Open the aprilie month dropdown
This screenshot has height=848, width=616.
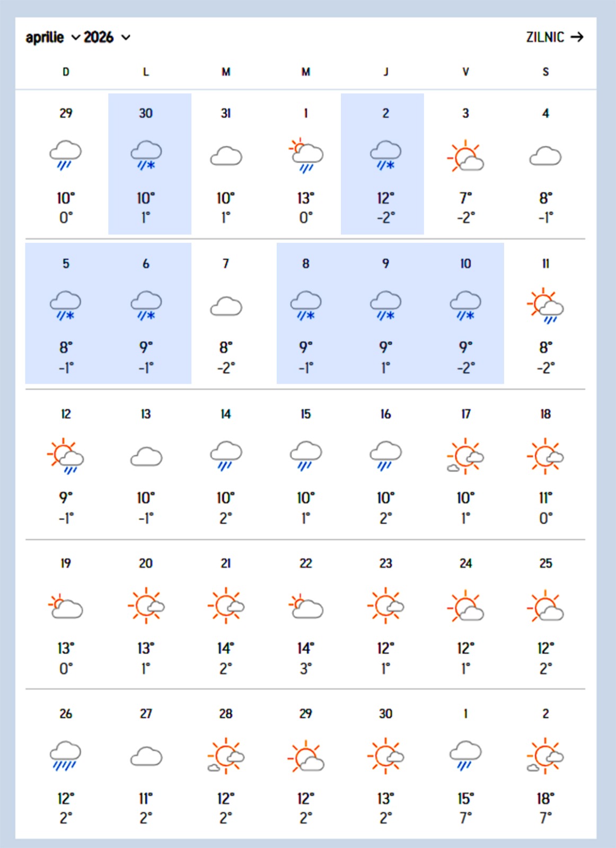52,38
